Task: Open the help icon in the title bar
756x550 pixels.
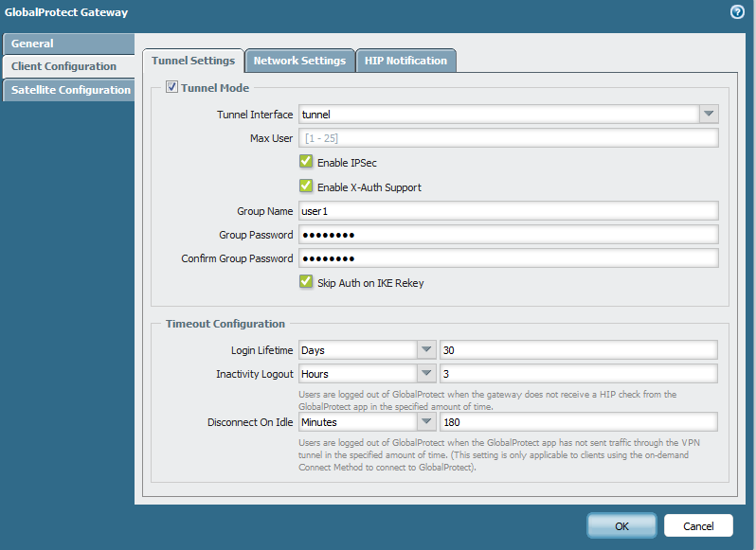Action: click(737, 12)
